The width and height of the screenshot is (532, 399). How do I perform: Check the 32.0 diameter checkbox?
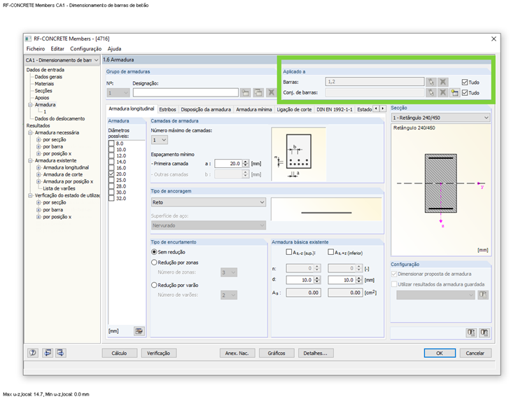pyautogui.click(x=111, y=199)
